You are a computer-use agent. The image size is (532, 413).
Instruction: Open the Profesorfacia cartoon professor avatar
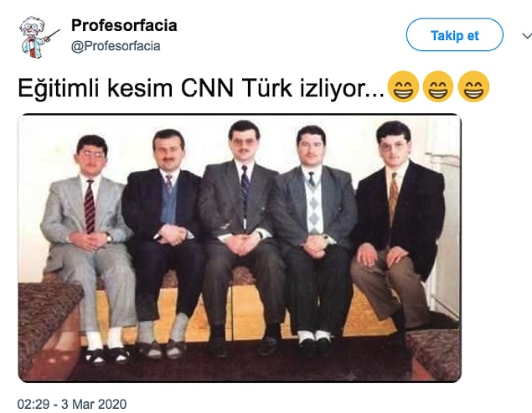pyautogui.click(x=39, y=37)
